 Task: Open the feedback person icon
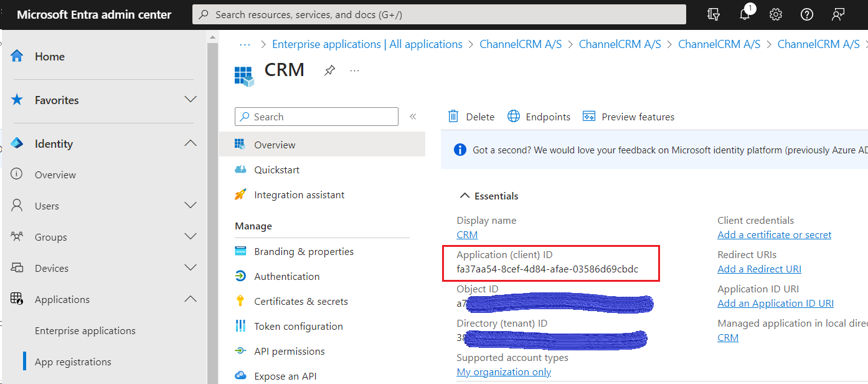point(838,14)
